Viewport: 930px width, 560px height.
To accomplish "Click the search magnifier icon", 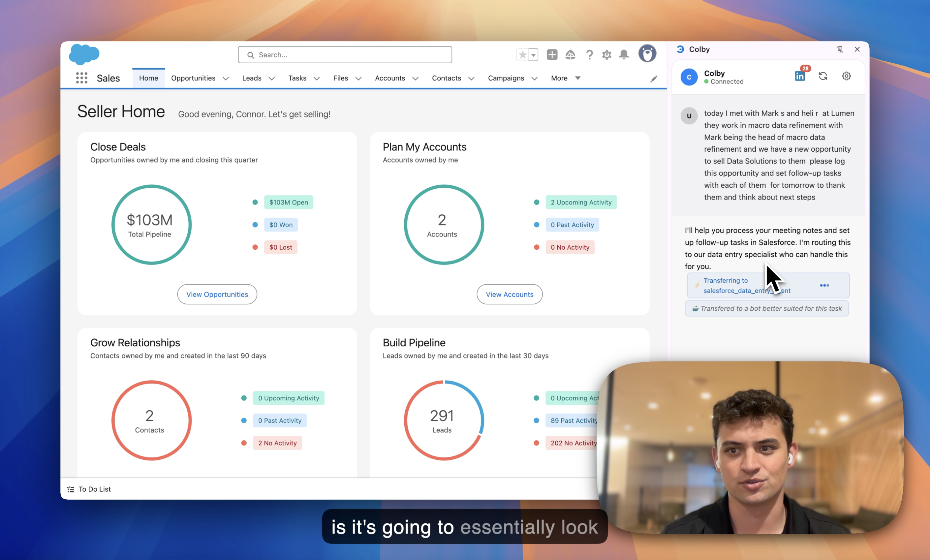I will [x=251, y=55].
